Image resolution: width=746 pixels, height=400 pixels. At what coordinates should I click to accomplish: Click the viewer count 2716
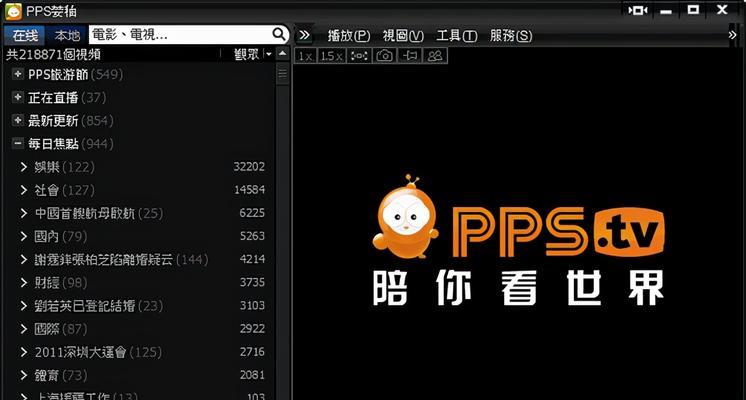(x=252, y=351)
